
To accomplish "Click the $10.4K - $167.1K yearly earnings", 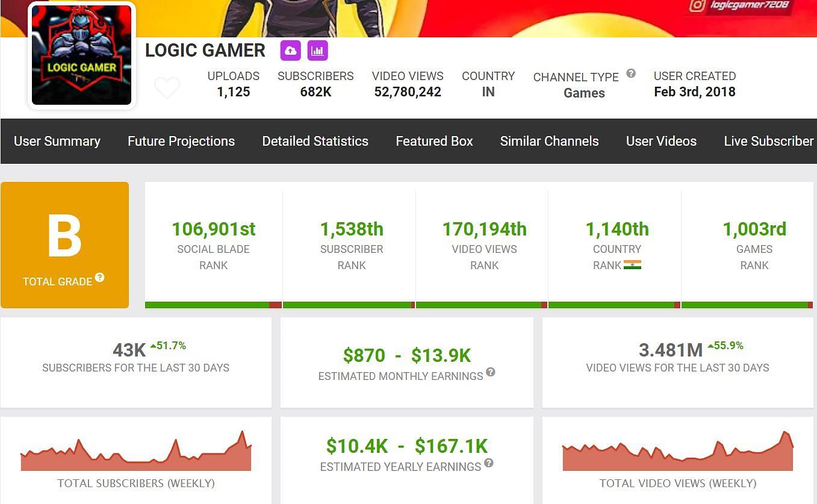I will tap(407, 446).
